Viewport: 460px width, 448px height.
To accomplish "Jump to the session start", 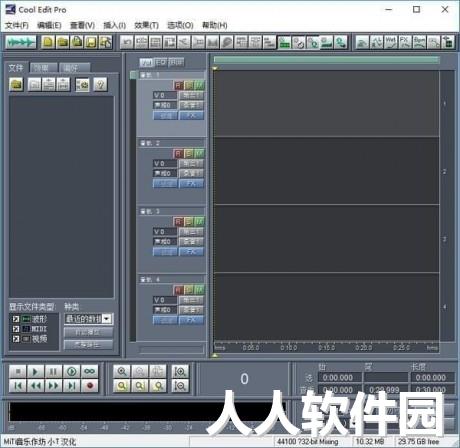I will point(18,386).
